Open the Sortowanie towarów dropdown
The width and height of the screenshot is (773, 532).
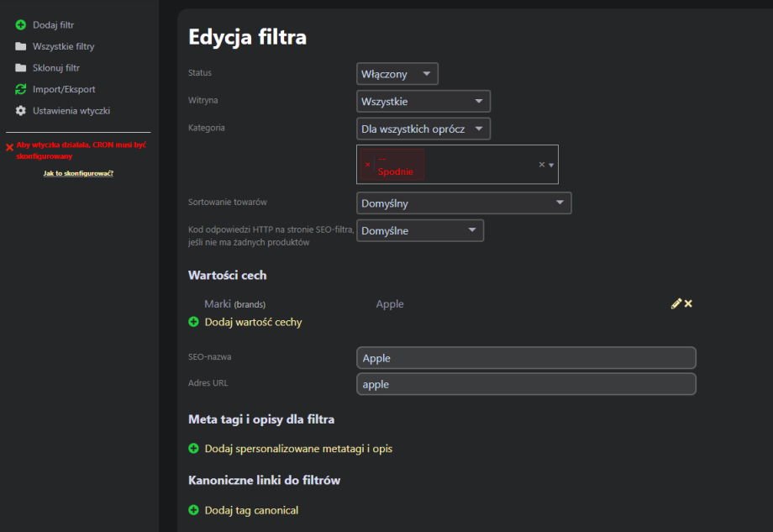[464, 203]
